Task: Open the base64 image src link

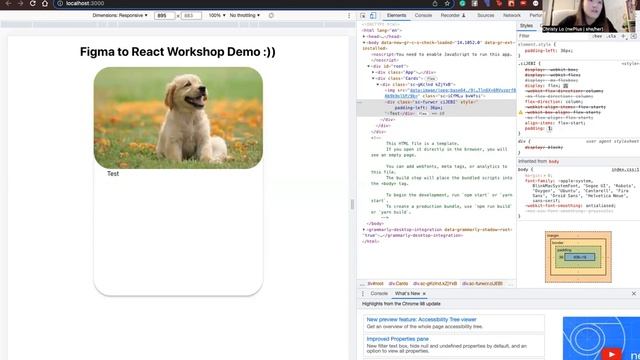Action: [x=450, y=93]
